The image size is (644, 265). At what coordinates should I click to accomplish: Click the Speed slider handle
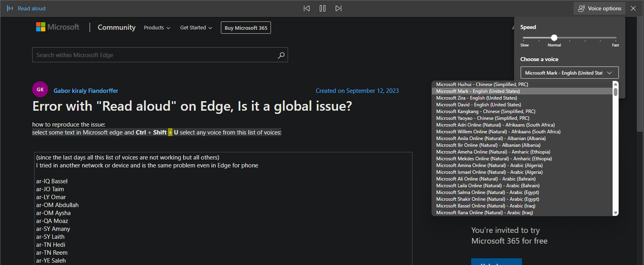[x=554, y=38]
